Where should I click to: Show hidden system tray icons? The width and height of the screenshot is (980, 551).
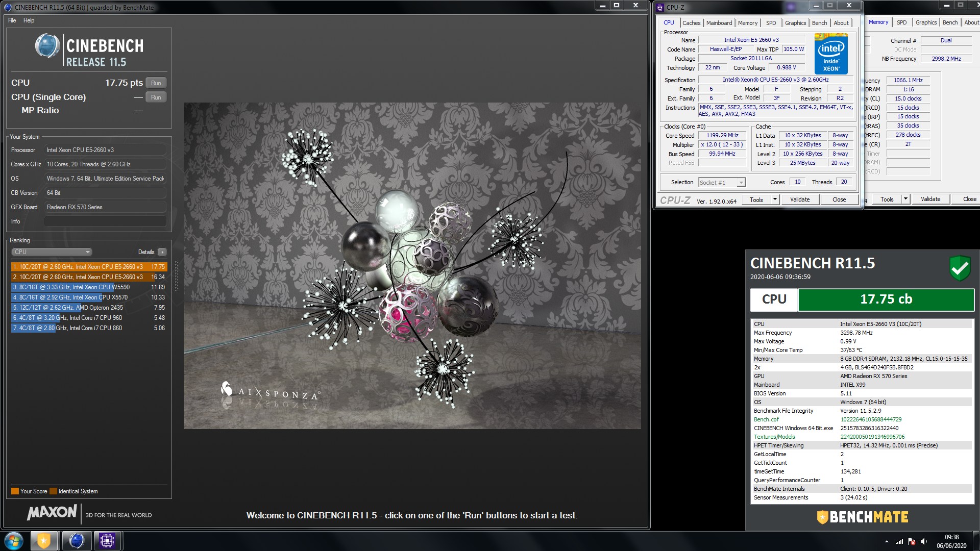click(887, 541)
